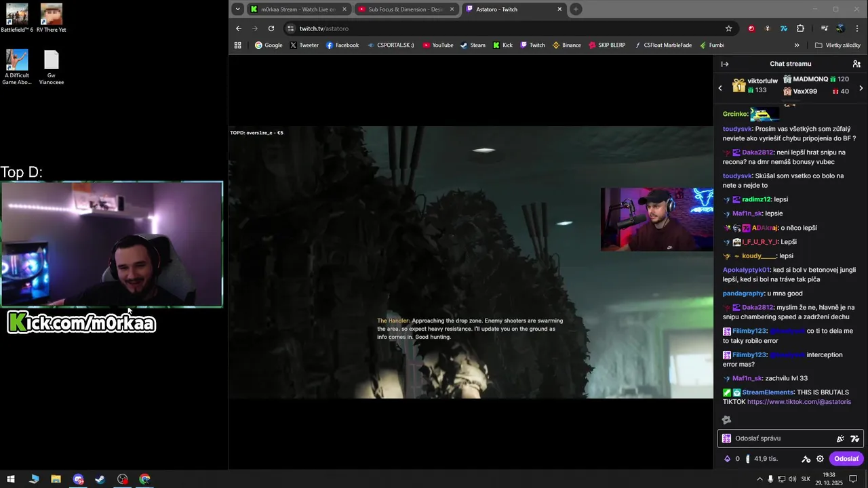Open chat identity badge in message box

click(x=727, y=439)
